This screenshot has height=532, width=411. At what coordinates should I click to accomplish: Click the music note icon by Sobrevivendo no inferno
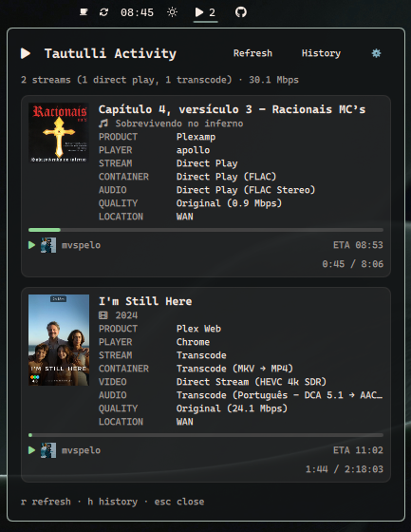point(103,123)
